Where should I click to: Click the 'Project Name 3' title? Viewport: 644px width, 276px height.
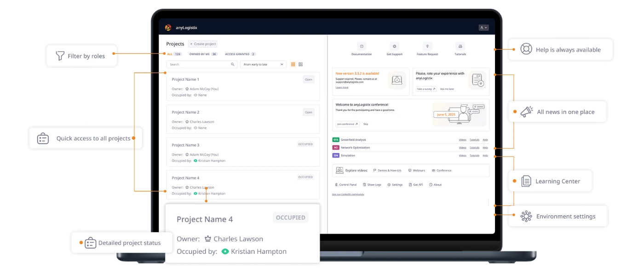point(185,145)
